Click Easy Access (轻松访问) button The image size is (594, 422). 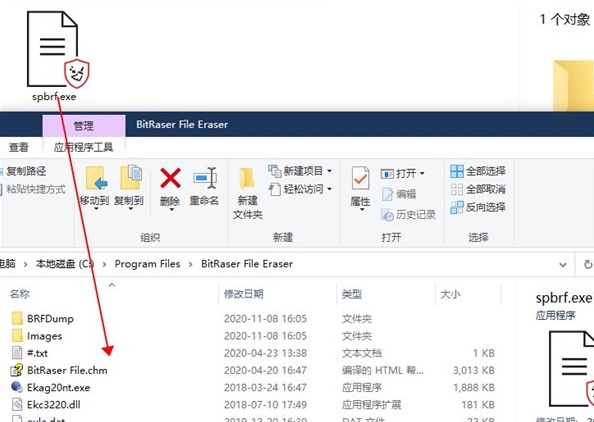(x=300, y=189)
